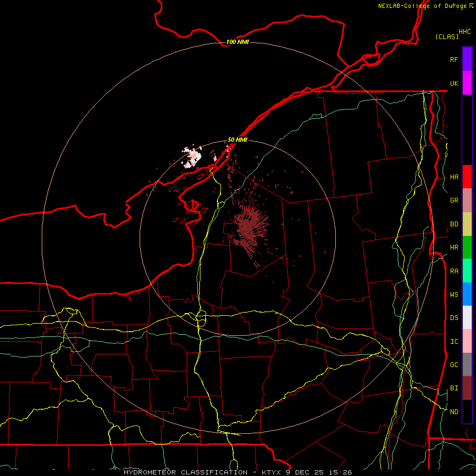
Task: Select the IC pink legend swatch
Action: pyautogui.click(x=467, y=341)
